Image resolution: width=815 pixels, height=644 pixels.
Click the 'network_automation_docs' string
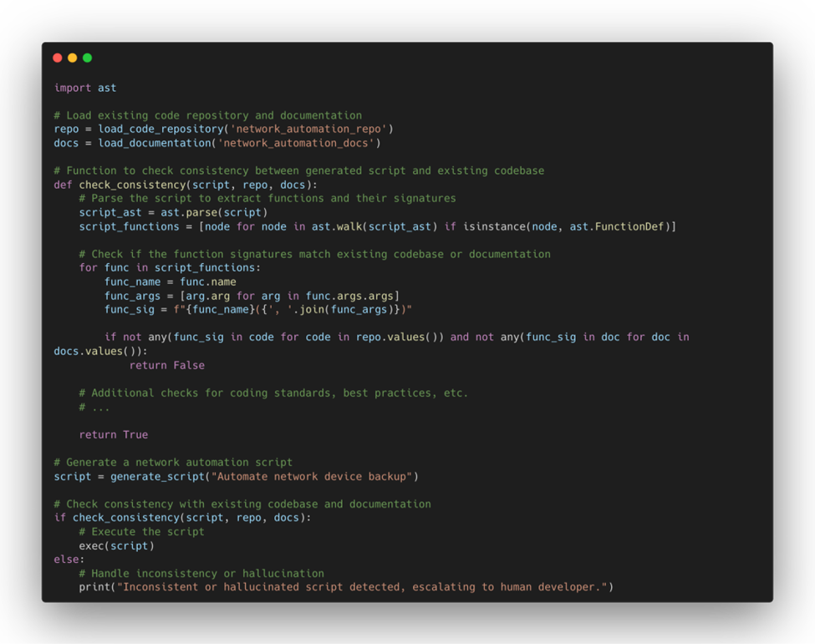[x=297, y=143]
